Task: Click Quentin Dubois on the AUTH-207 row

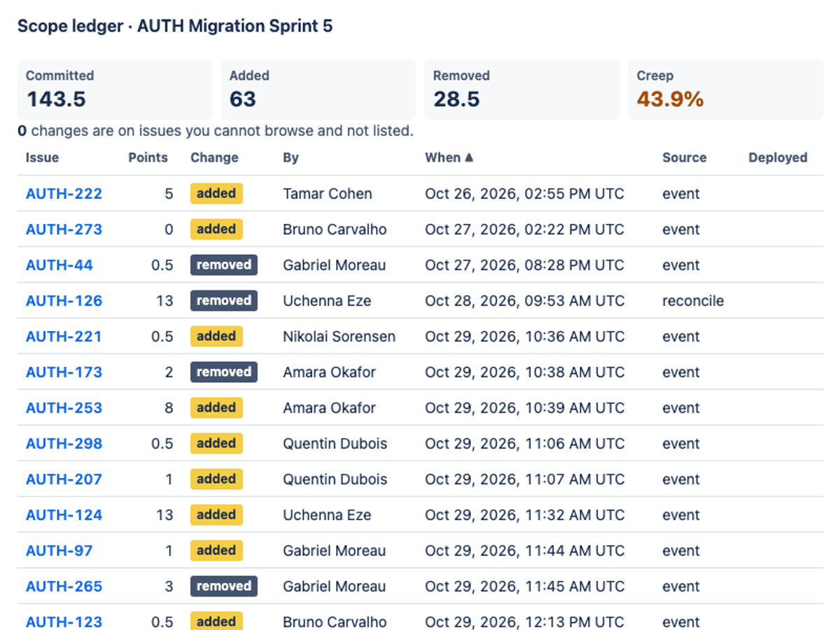Action: coord(335,479)
